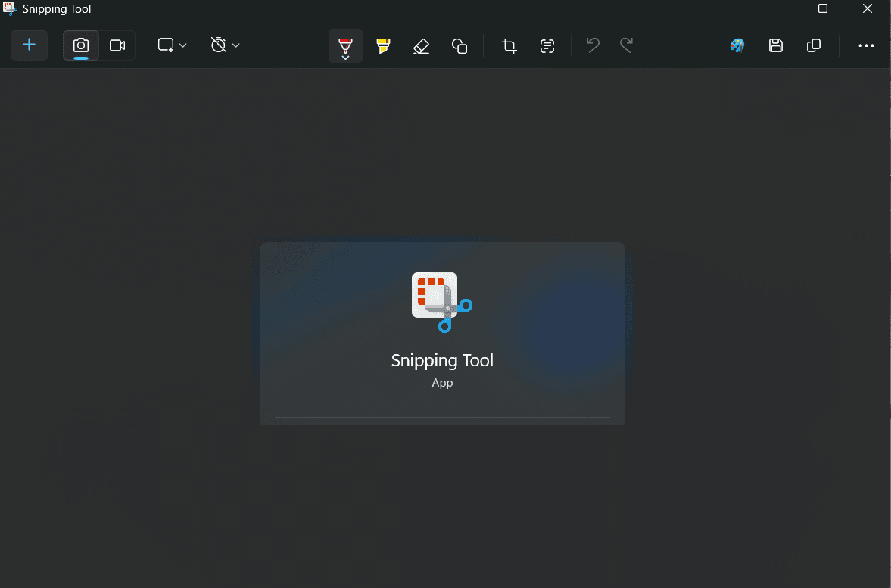Viewport: 891px width, 588px height.
Task: Edit the snip in Paint
Action: coord(737,45)
